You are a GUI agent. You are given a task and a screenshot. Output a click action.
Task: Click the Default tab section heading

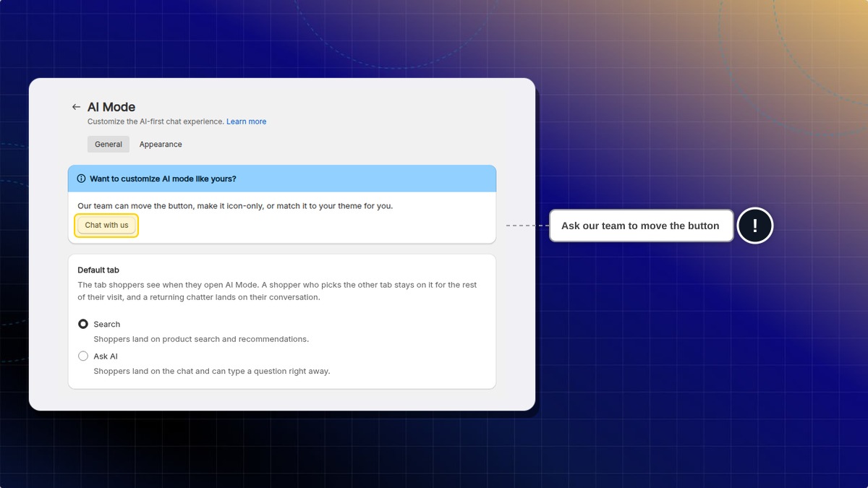(98, 270)
